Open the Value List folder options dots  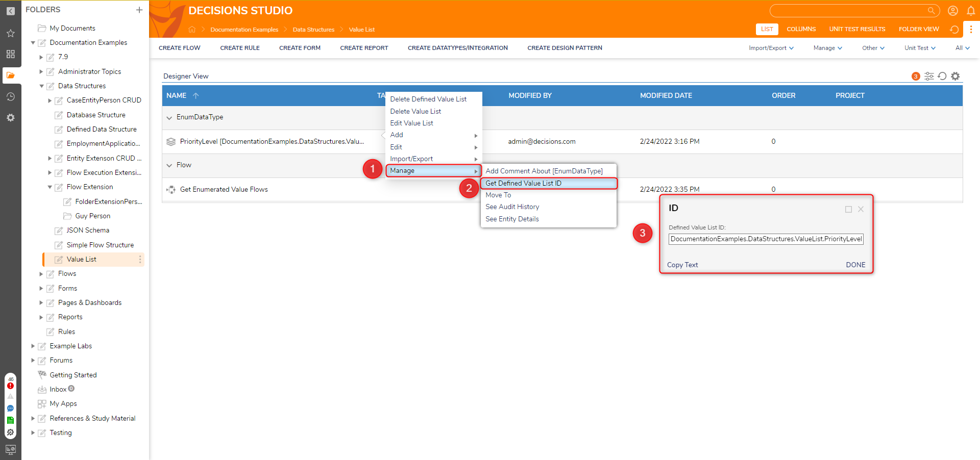pos(140,260)
